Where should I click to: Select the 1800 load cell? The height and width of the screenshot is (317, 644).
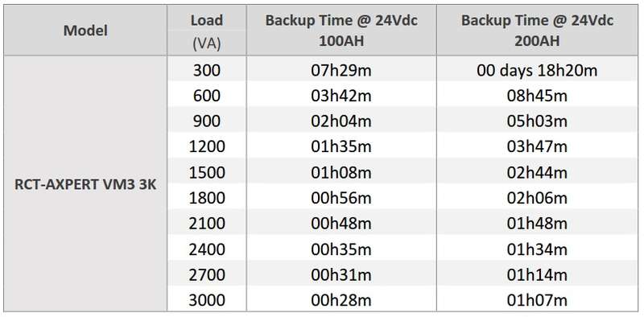207,197
